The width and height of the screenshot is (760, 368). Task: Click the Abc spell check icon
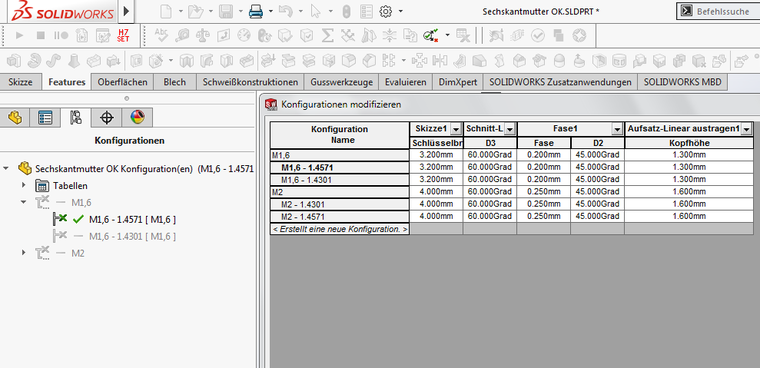(x=161, y=34)
